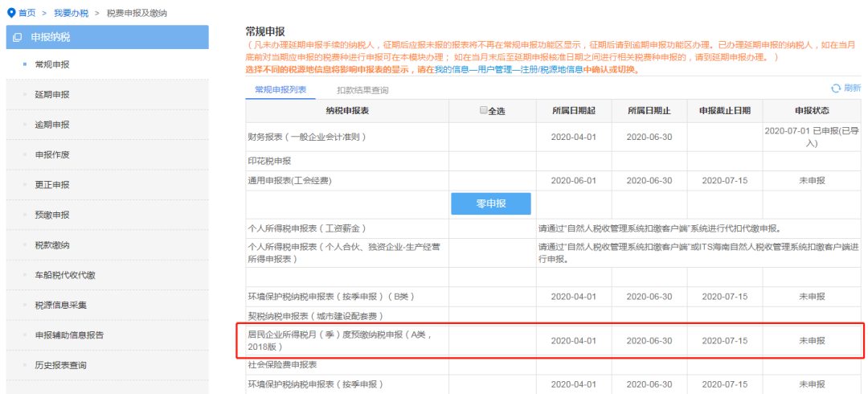
Task: Click the 申报纳税 panel header icon
Action: pyautogui.click(x=17, y=38)
